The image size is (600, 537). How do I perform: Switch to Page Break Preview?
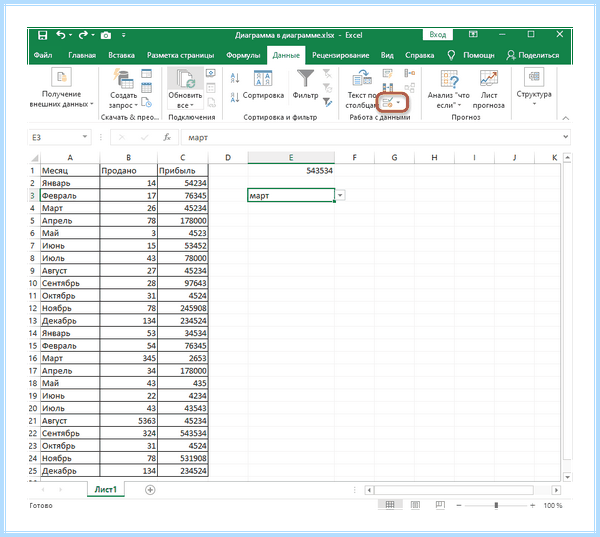[440, 505]
